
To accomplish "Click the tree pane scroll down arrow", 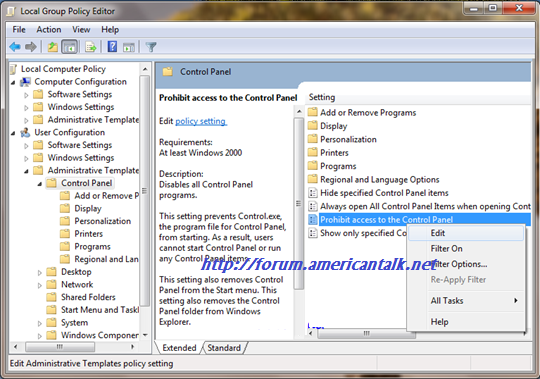I will coord(145,335).
